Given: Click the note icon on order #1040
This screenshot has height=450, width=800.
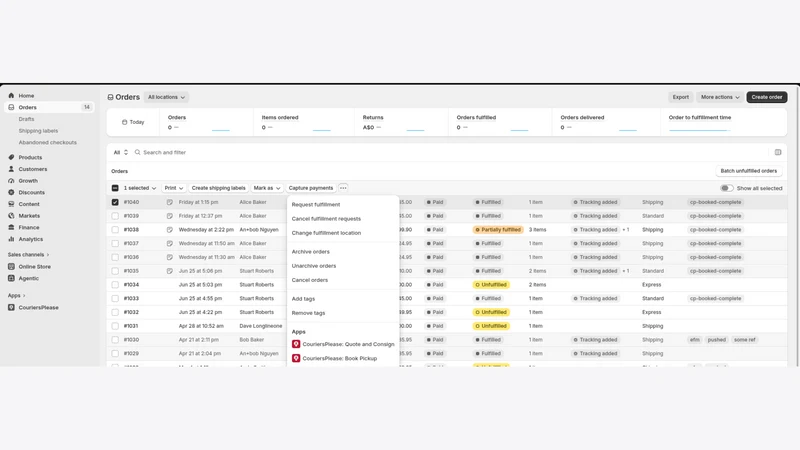Looking at the screenshot, I should click(169, 202).
